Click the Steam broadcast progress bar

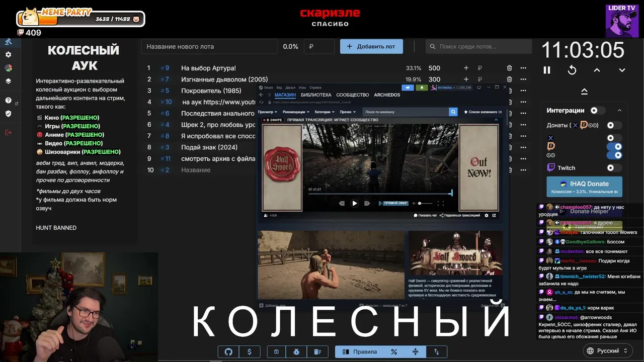point(380,194)
